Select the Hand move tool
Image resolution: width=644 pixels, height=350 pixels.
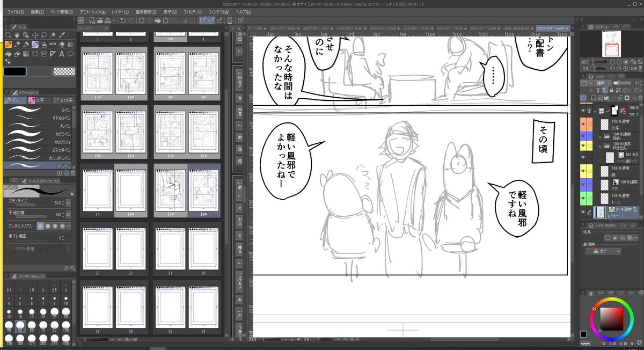click(x=17, y=35)
